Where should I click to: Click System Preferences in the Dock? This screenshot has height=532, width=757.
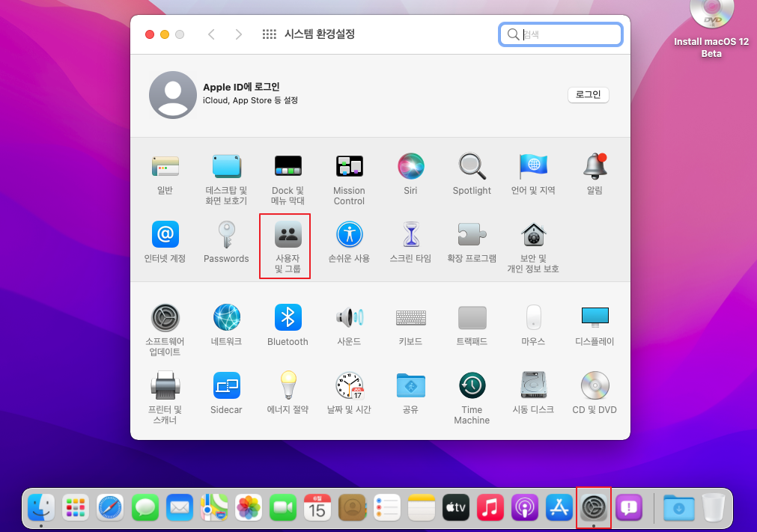[x=594, y=507]
